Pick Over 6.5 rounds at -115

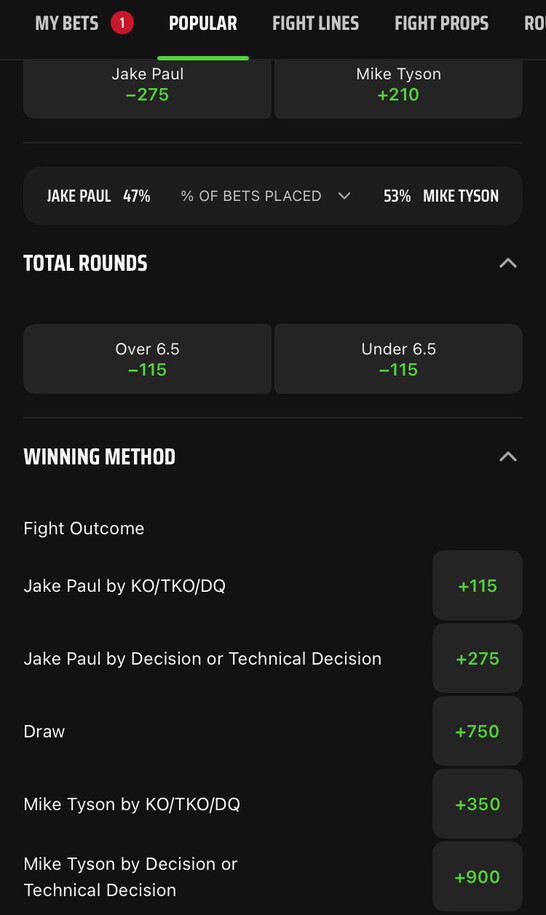click(x=148, y=359)
